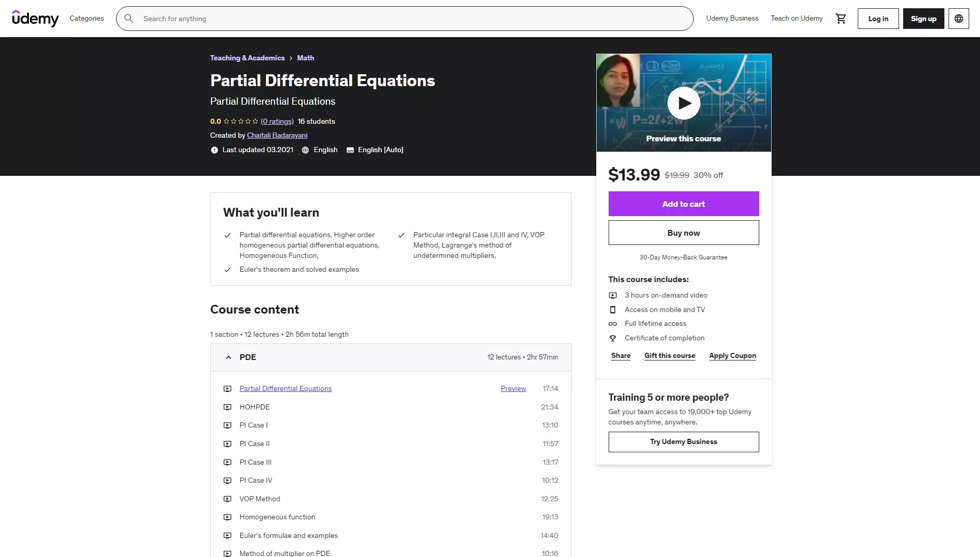
Task: Click the Sign up button
Action: 923,19
